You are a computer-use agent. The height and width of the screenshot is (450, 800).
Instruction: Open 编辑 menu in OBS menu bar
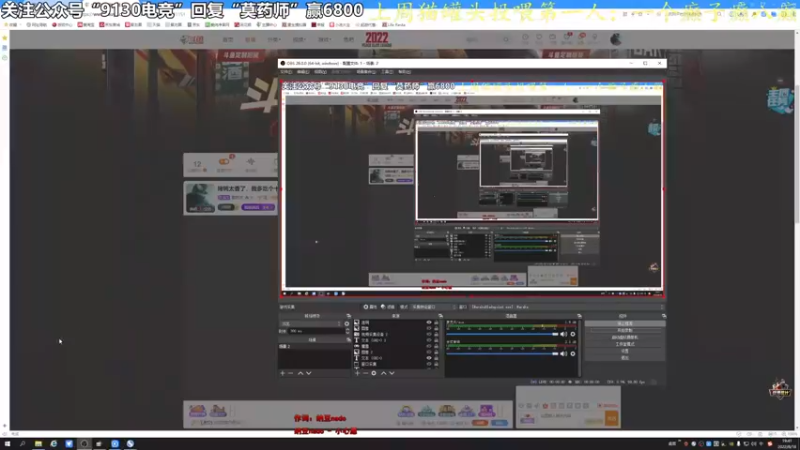click(x=304, y=72)
